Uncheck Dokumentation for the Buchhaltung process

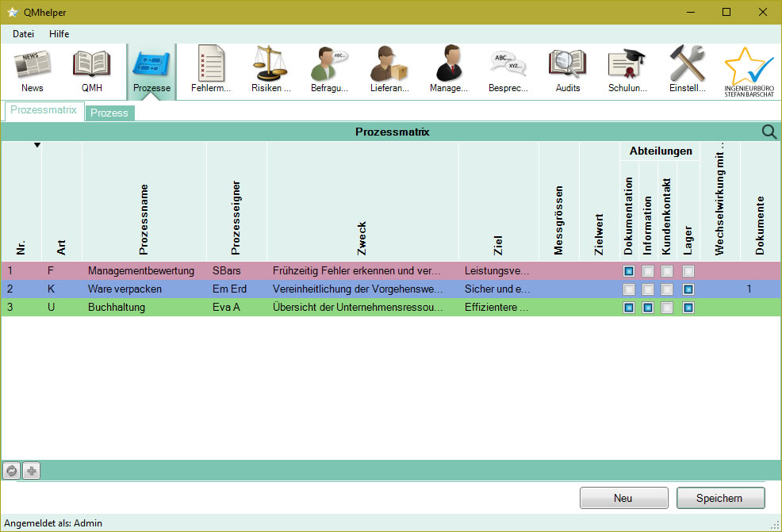[628, 307]
